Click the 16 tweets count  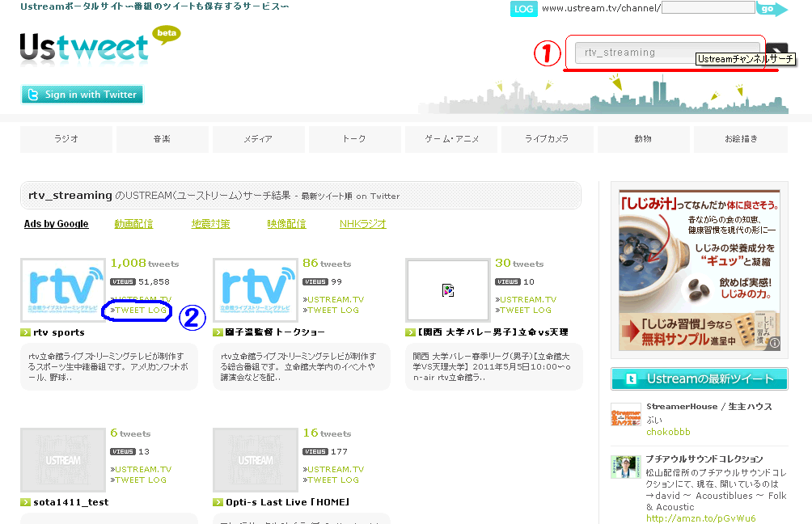pos(327,433)
